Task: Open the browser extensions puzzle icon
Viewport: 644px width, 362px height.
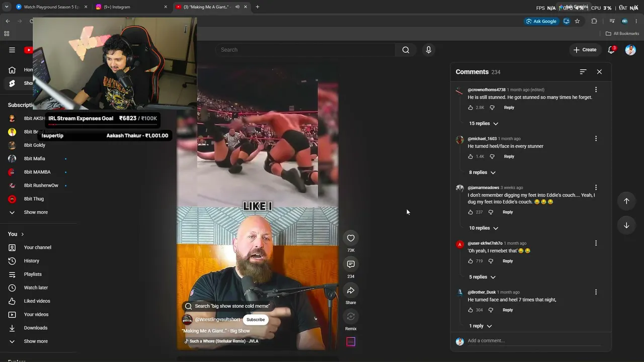Action: coord(594,21)
